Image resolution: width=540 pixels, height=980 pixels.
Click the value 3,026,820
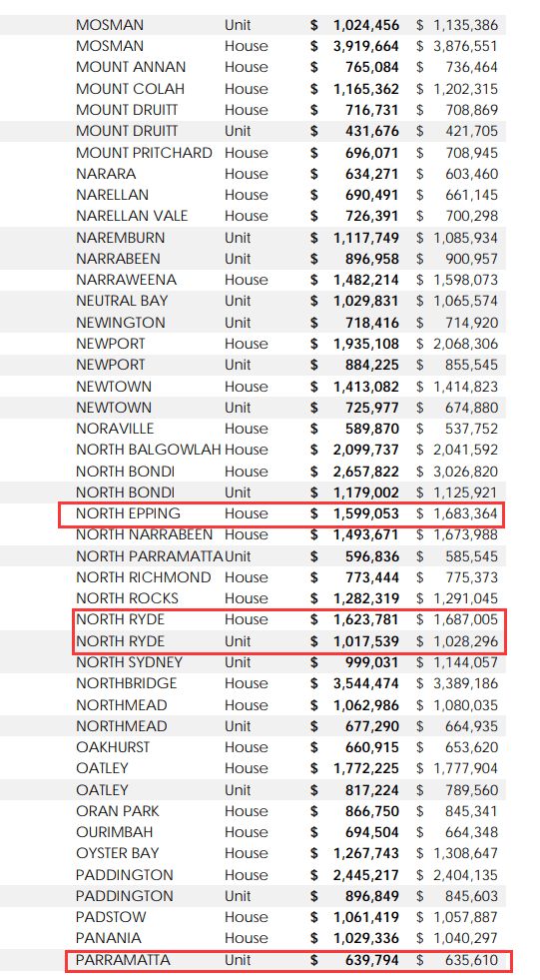coord(466,472)
